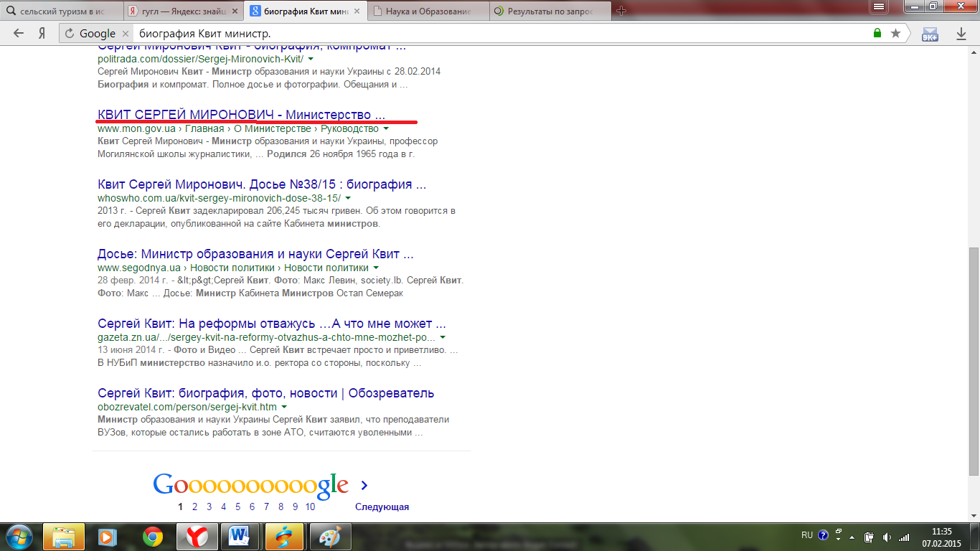Viewport: 980px width, 551px height.
Task: Select the 'биография Квит' active tab
Action: click(305, 11)
